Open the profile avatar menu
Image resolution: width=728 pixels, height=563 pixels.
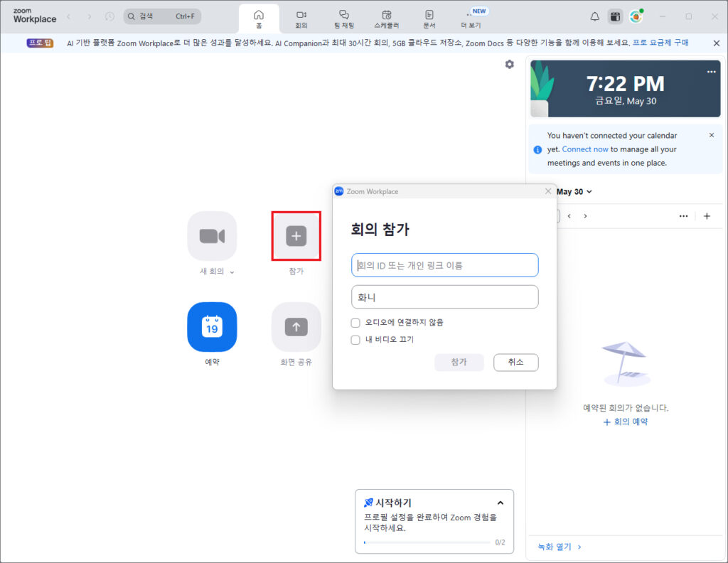pos(636,17)
